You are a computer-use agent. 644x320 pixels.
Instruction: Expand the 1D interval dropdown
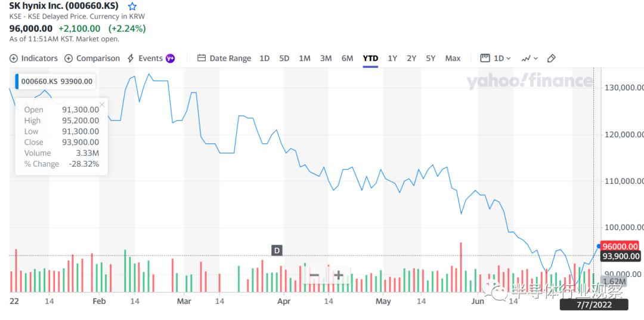[496, 59]
